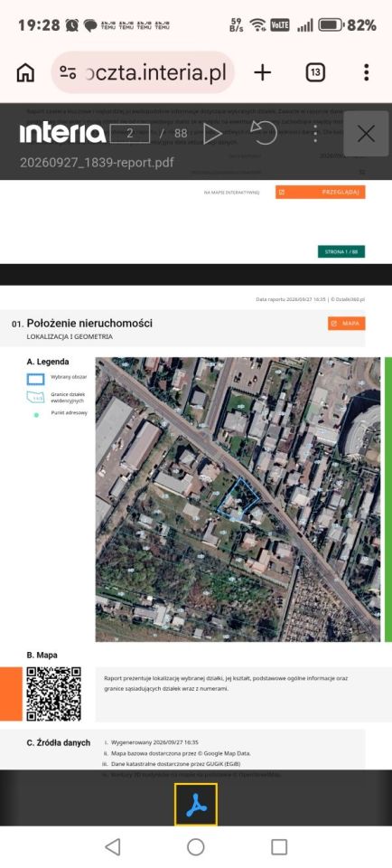Click the Punkt adresowy green dot legend icon

point(36,415)
